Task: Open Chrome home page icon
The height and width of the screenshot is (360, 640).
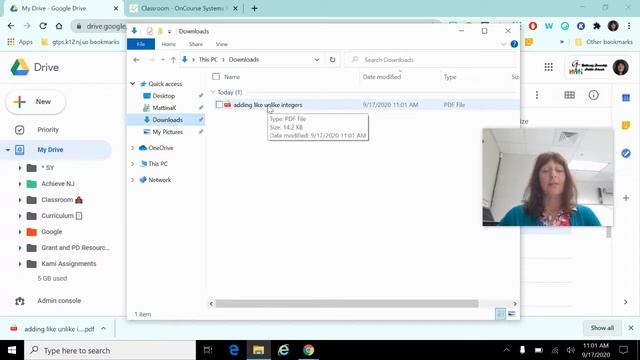Action: pyautogui.click(x=59, y=26)
